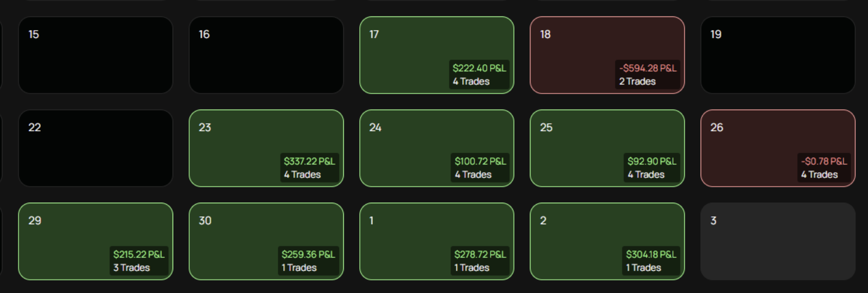The image size is (868, 293).
Task: Select calendar day 16
Action: coord(266,55)
